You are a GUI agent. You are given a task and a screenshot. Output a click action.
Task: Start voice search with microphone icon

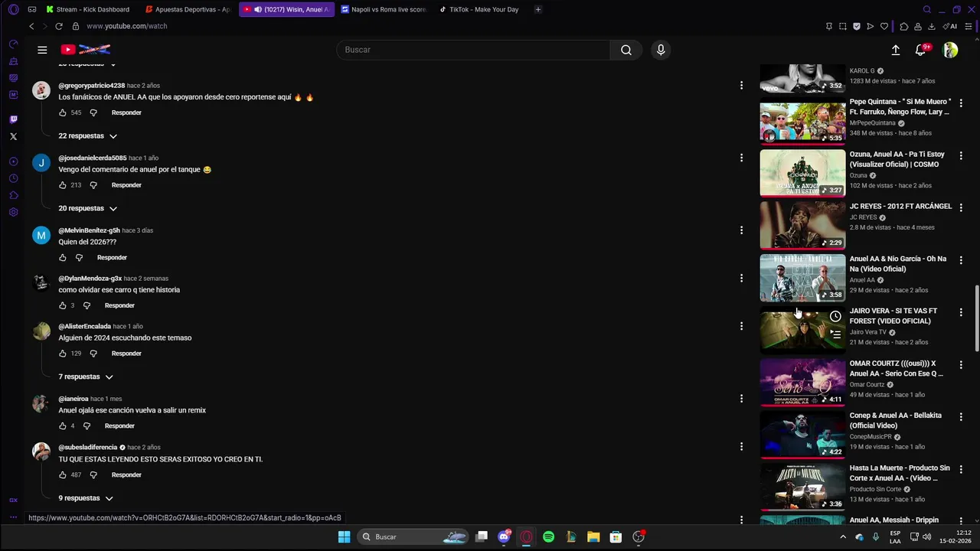(x=661, y=50)
